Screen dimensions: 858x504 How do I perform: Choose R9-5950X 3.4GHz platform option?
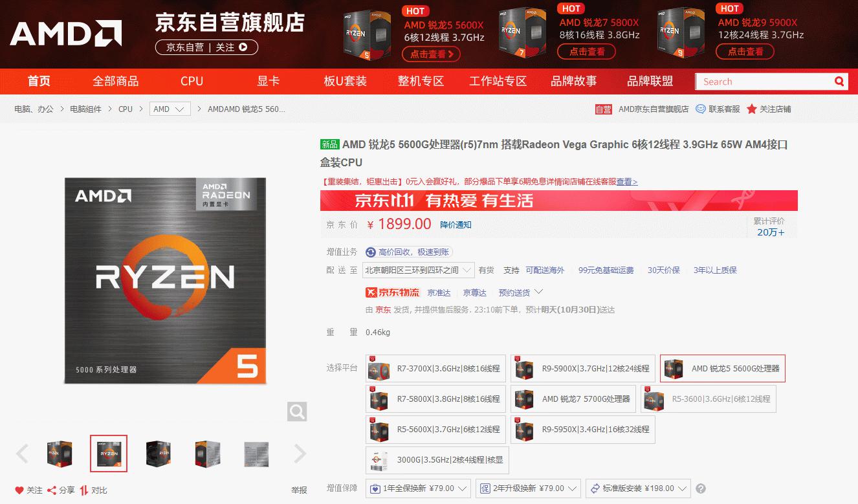(x=583, y=429)
